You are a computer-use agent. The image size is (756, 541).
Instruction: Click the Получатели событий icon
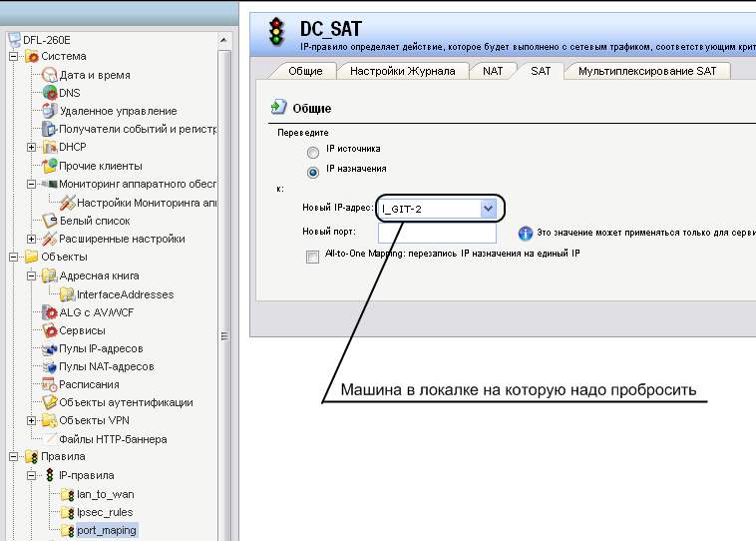point(50,129)
